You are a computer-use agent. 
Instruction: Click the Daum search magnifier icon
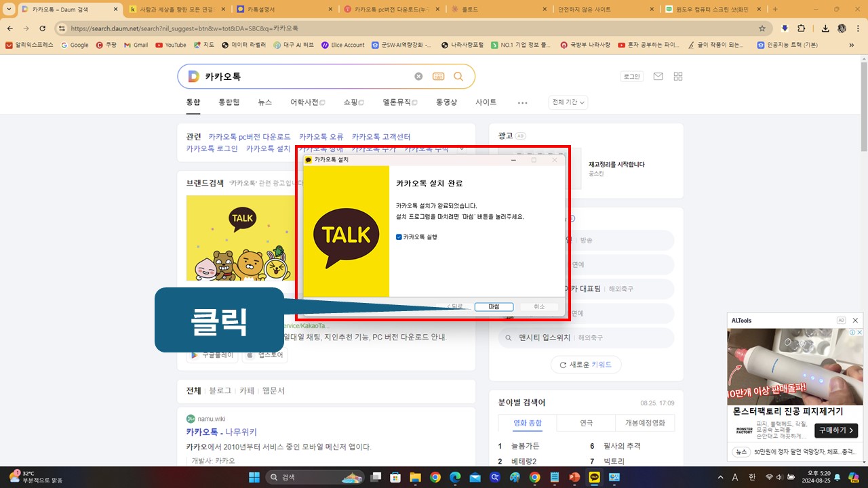click(x=458, y=77)
